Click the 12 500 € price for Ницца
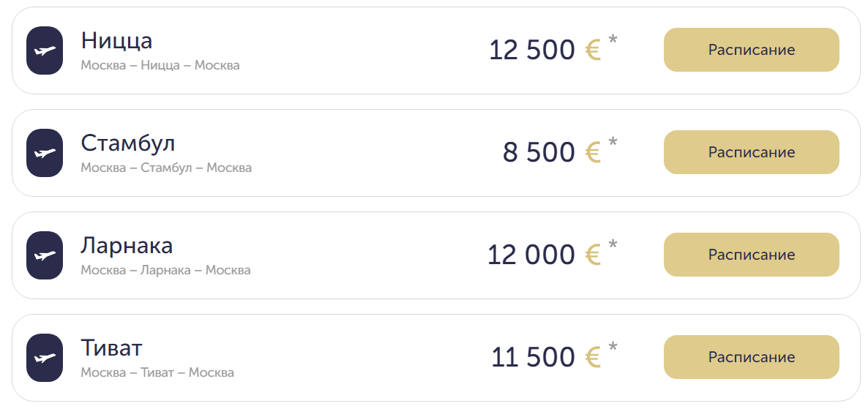The height and width of the screenshot is (409, 868). [545, 50]
